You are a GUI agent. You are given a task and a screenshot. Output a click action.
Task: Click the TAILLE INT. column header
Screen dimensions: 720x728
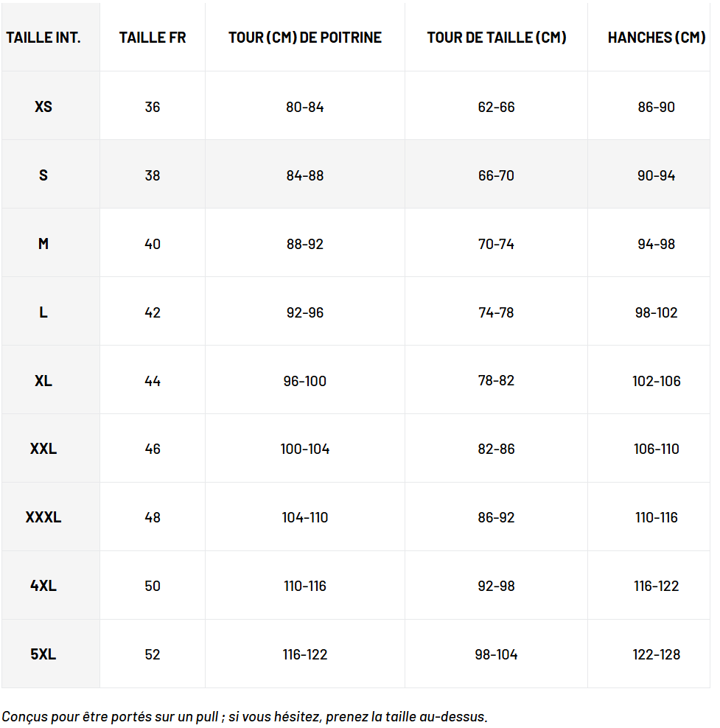43,38
